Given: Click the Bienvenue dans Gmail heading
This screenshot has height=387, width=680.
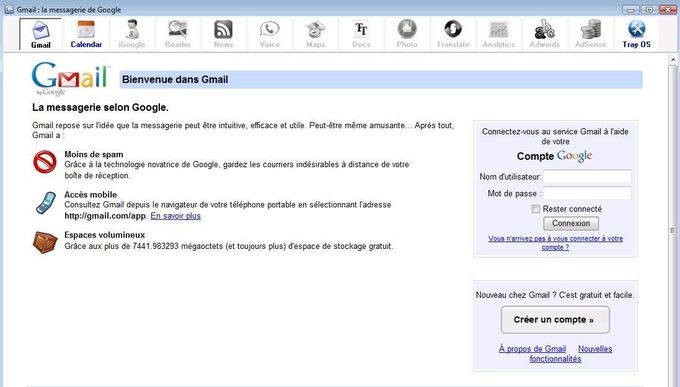Looking at the screenshot, I should click(175, 80).
